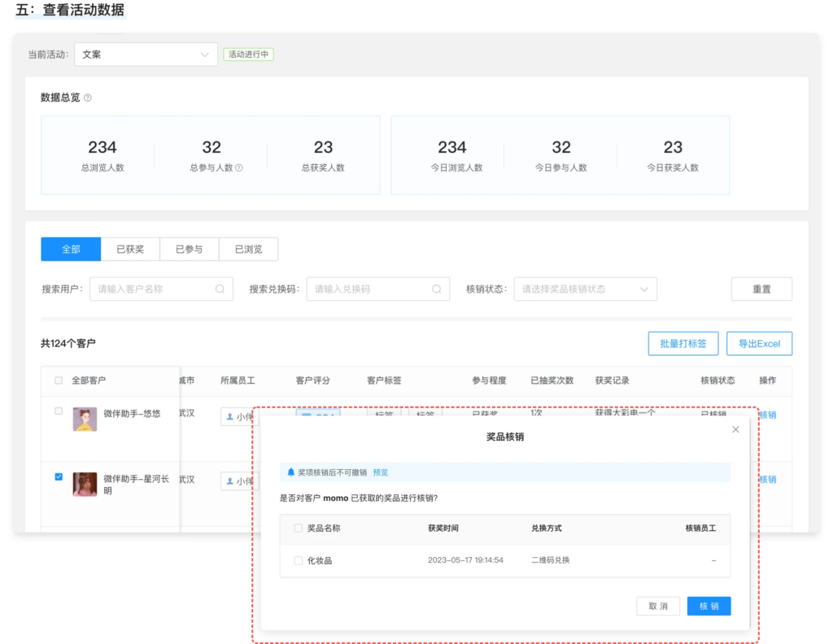
Task: Uncheck the 微伴助手-星河长明 row checkbox
Action: click(59, 477)
